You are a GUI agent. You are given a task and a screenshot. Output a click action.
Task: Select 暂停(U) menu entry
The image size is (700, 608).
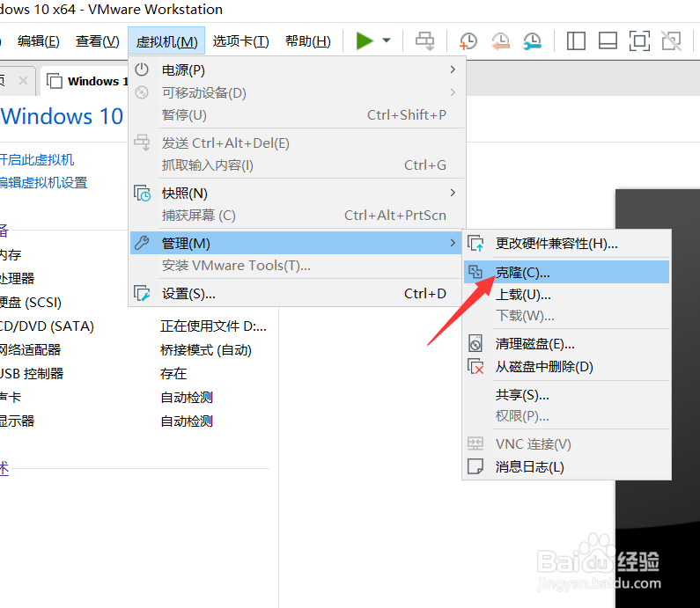coord(297,115)
